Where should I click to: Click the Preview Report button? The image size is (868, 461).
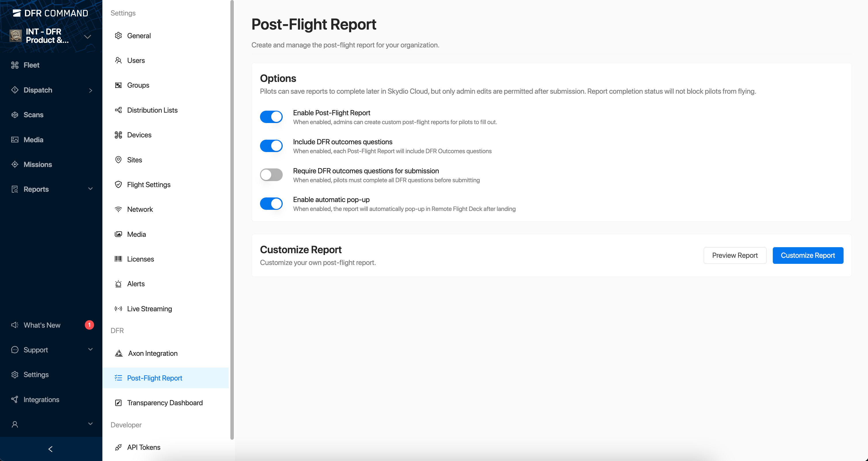735,255
